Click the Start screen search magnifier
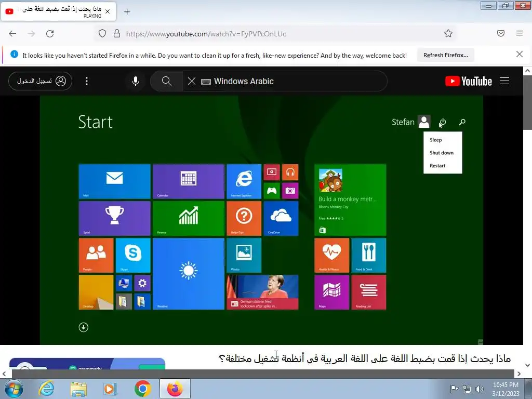This screenshot has height=399, width=532. coord(462,122)
